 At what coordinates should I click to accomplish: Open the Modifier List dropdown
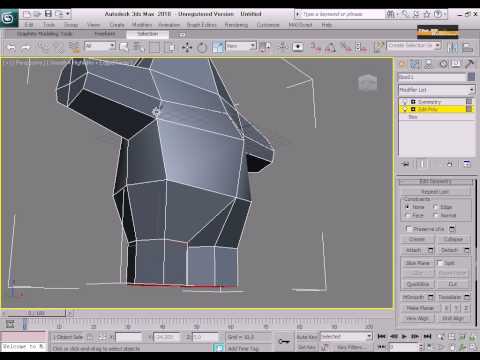point(437,90)
